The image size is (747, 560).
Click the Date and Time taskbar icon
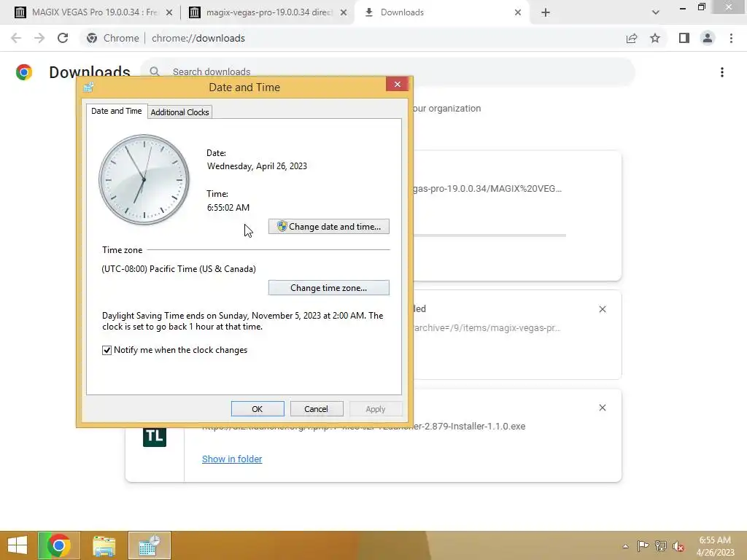point(149,545)
